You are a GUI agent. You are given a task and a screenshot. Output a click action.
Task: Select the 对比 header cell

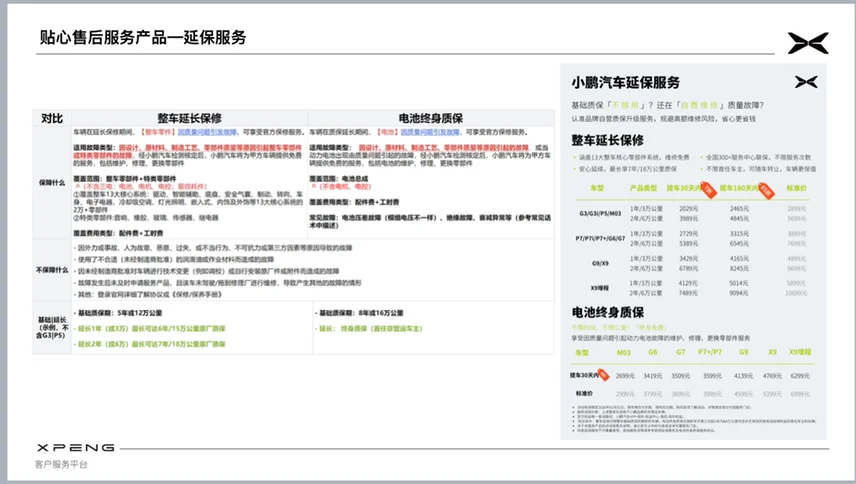(x=52, y=118)
